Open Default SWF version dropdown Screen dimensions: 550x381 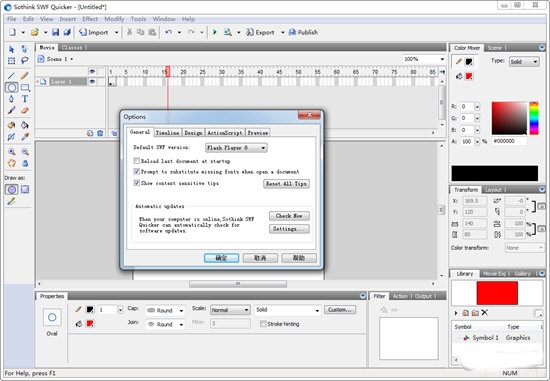click(236, 148)
